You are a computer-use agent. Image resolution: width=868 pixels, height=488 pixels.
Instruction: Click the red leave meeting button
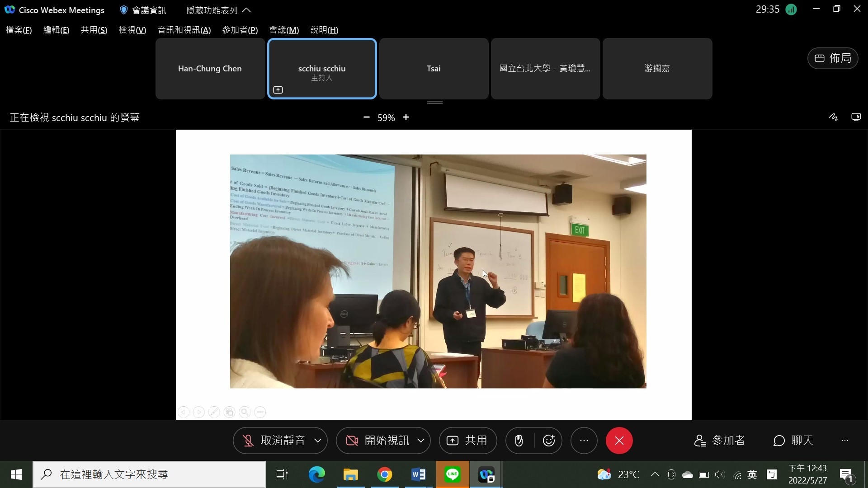click(619, 441)
